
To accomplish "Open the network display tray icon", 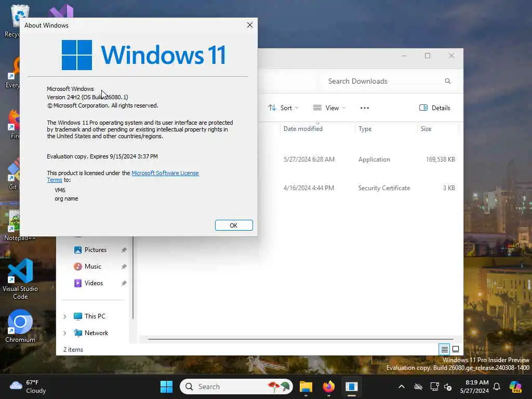I will (434, 387).
